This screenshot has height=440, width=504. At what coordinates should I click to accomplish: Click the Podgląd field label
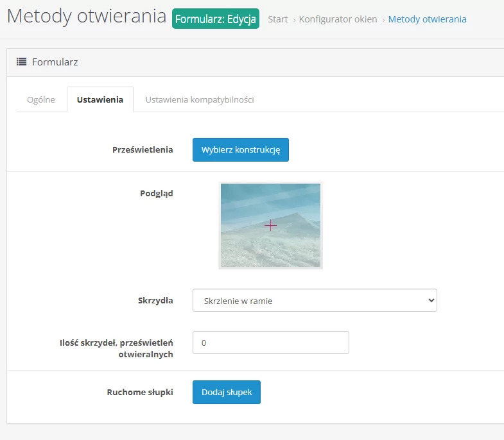pos(156,193)
